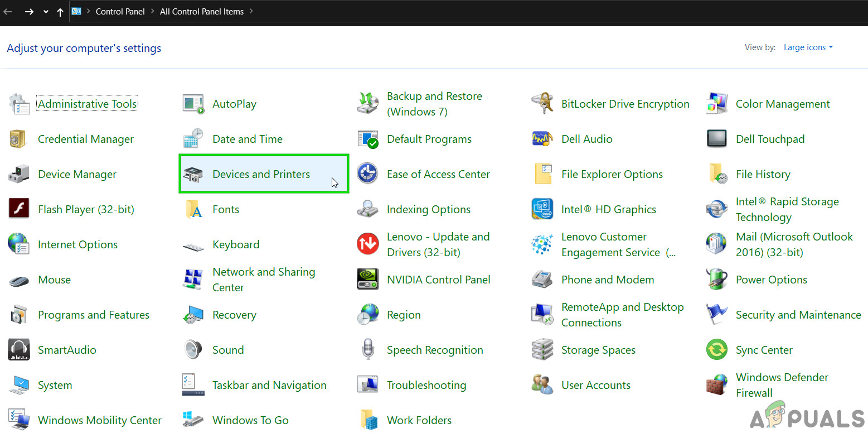868x433 pixels.
Task: Click the BitLocker Drive Encryption icon
Action: [542, 104]
